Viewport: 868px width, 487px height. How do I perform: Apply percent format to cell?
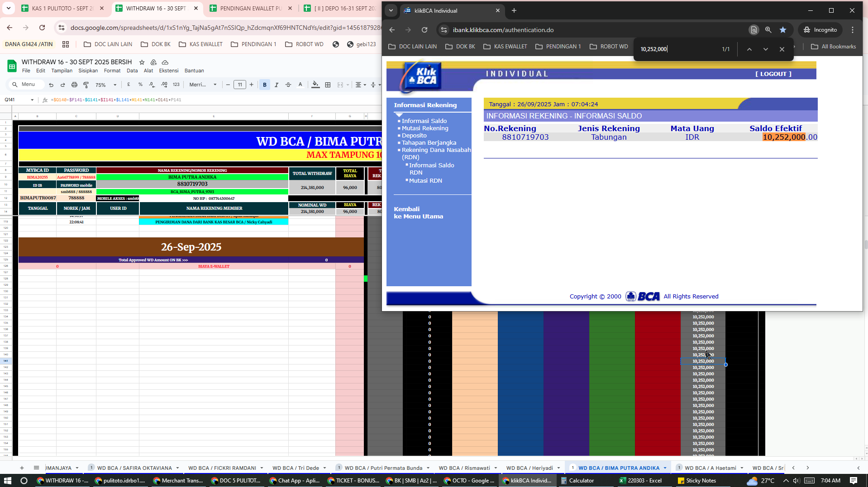[140, 85]
